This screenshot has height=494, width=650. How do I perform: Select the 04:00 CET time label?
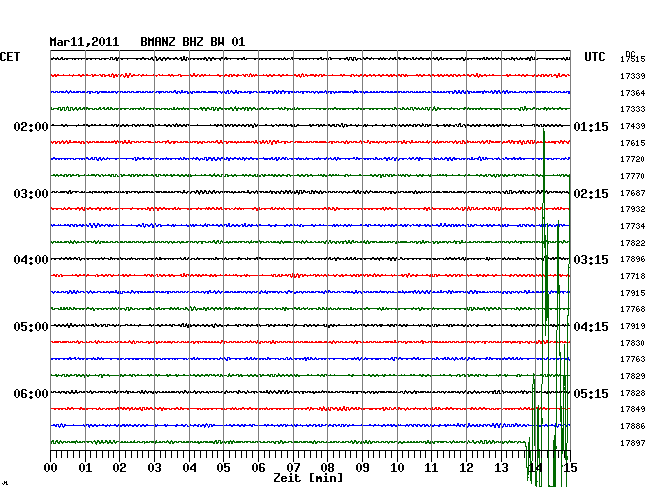31,260
